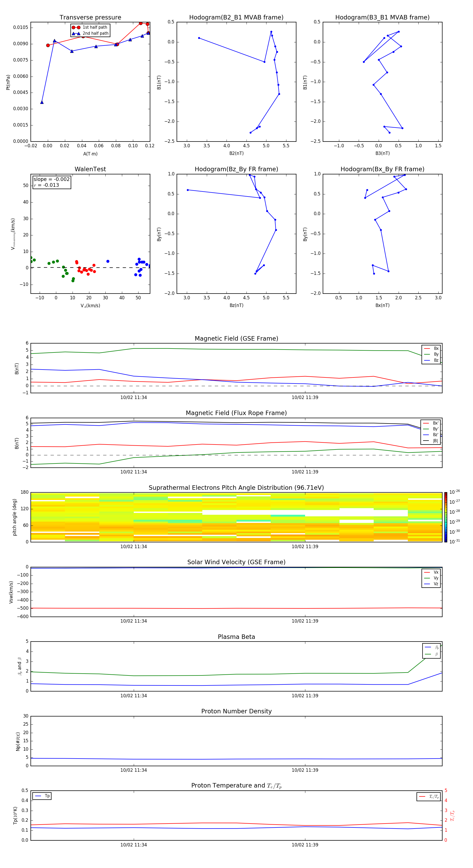Screen dimensions: 473x868
Task: Click 'Pt(nPa)' y-axis label
Action: pos(8,82)
